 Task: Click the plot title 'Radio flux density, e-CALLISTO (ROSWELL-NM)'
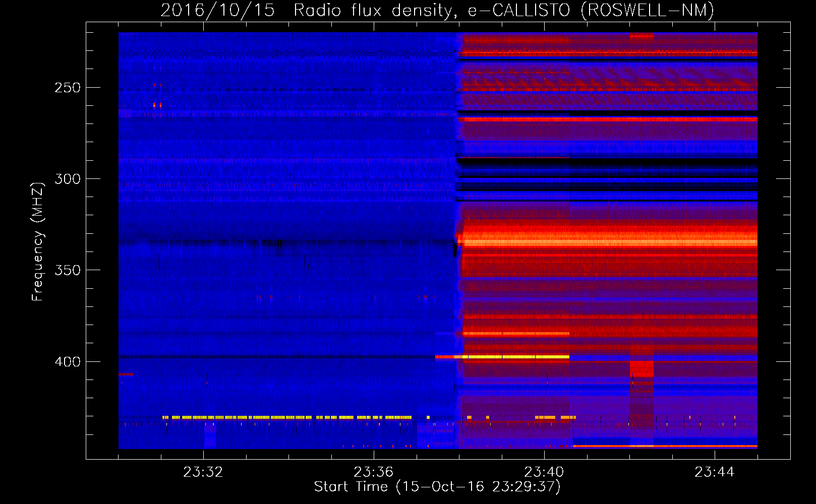504,10
